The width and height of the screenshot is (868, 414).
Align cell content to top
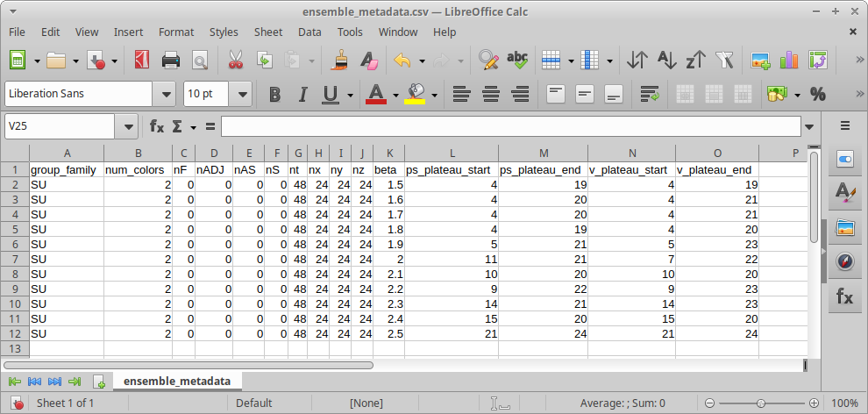(556, 94)
